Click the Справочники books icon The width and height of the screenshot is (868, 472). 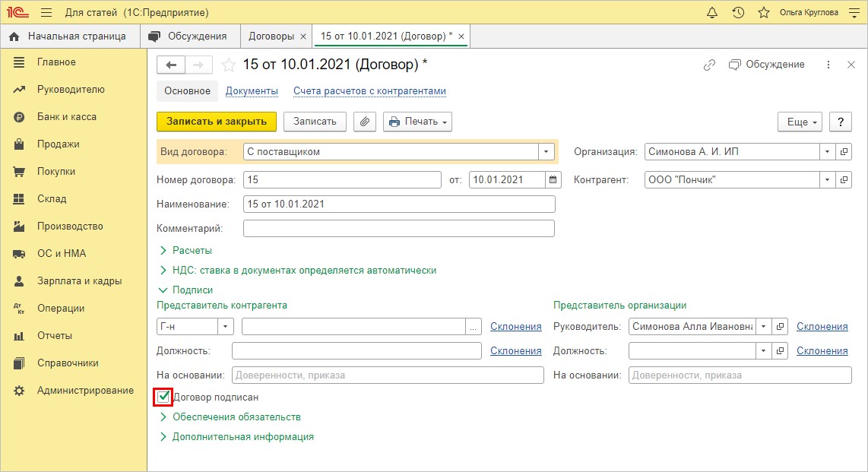19,363
